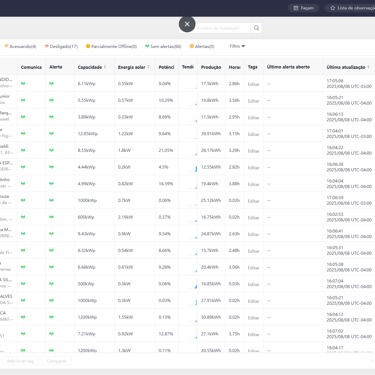Sort by the Última atualização column arrows
The width and height of the screenshot is (375, 375).
tap(368, 67)
